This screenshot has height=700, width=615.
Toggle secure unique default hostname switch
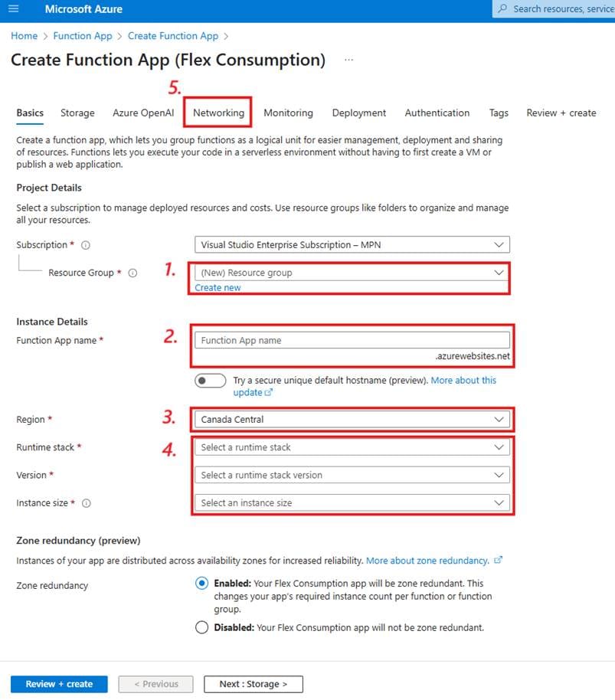tap(211, 381)
